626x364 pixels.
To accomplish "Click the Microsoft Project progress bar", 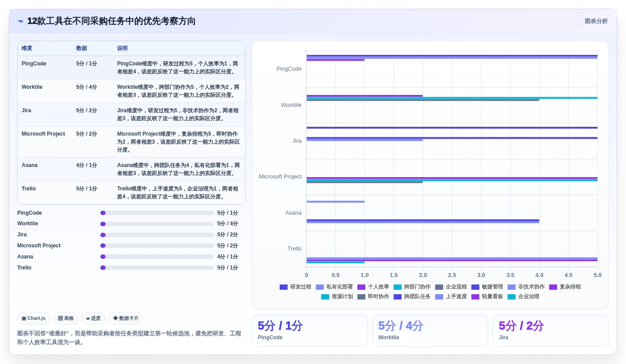I will (x=157, y=246).
